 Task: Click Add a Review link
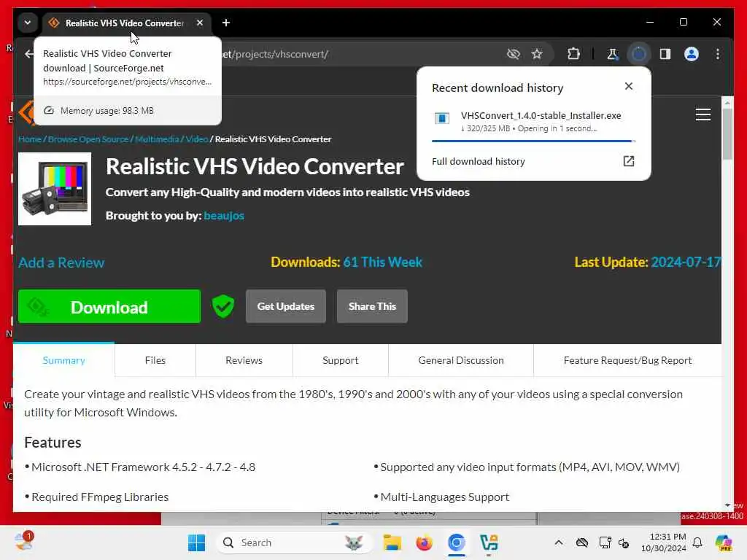pos(61,262)
